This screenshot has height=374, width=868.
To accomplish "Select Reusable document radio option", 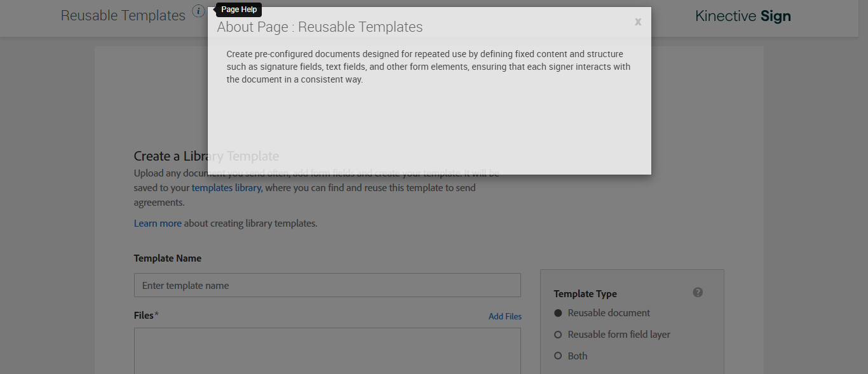I will click(559, 313).
